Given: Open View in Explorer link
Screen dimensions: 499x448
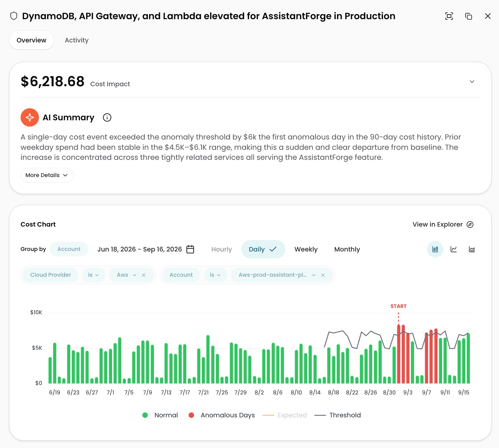Looking at the screenshot, I should click(x=443, y=225).
